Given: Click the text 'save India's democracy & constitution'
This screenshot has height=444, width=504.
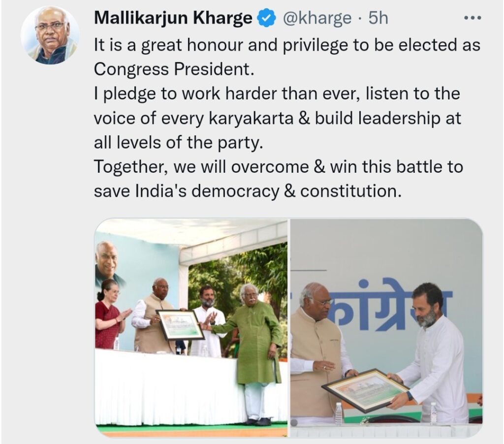Looking at the screenshot, I should [248, 191].
